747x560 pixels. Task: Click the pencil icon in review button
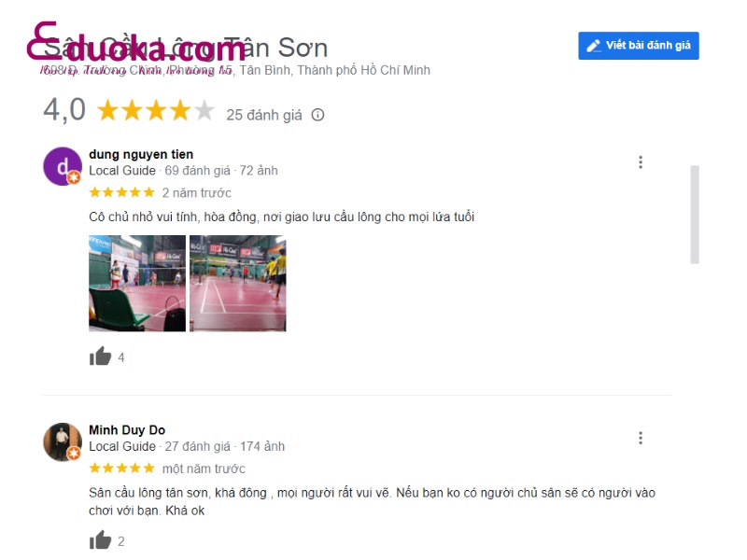tap(593, 46)
